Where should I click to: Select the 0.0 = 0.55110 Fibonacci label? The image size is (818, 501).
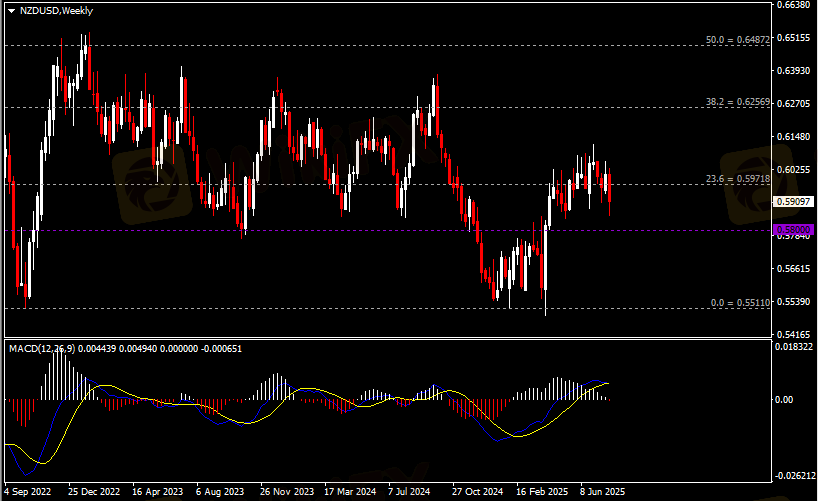tap(740, 302)
